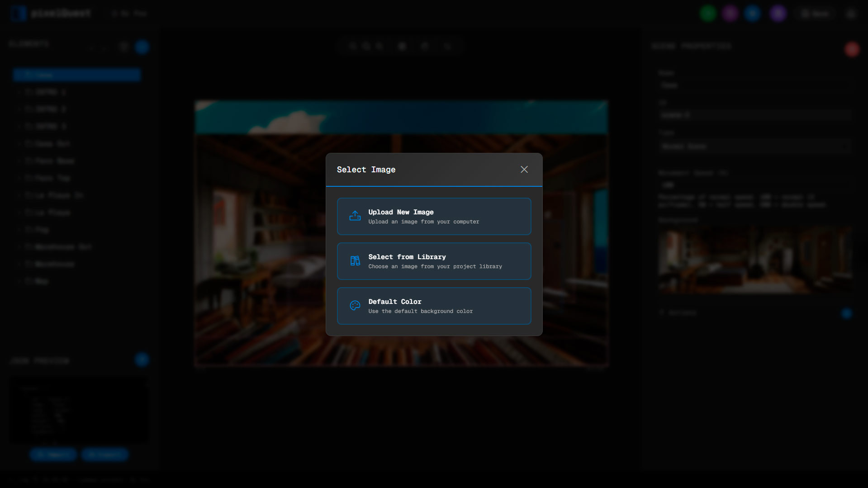This screenshot has width=868, height=488.
Task: Click the red indicator icon in Scene Properties header
Action: pos(852,49)
